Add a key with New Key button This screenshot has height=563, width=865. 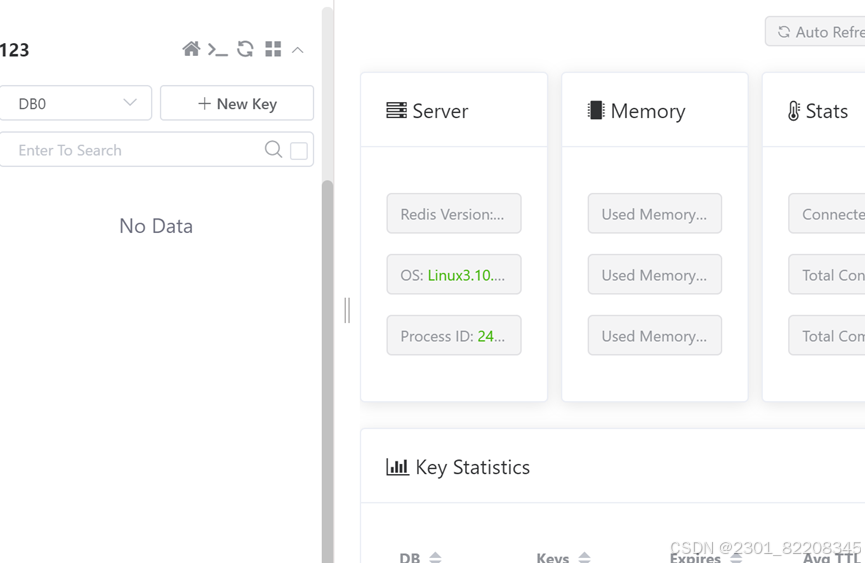point(237,103)
